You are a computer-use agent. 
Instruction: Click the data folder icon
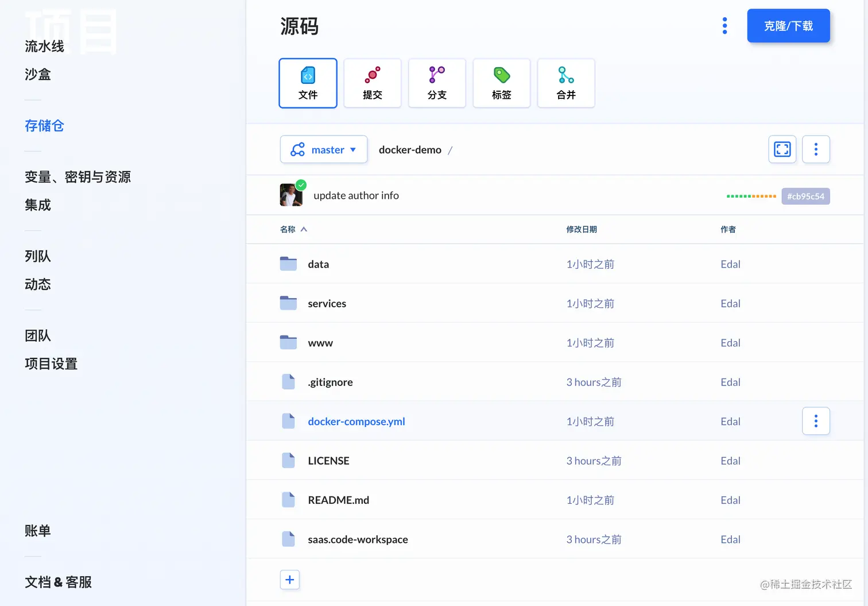288,264
